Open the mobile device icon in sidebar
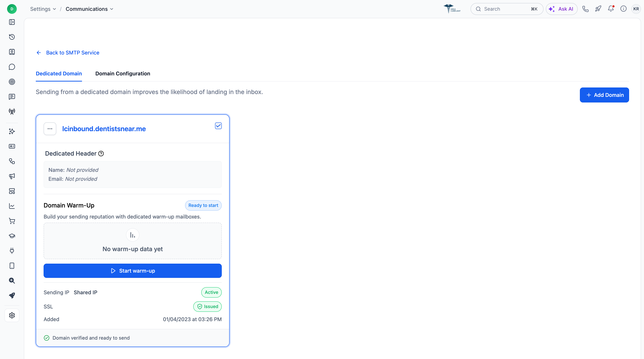Image resolution: width=644 pixels, height=359 pixels. pyautogui.click(x=12, y=266)
